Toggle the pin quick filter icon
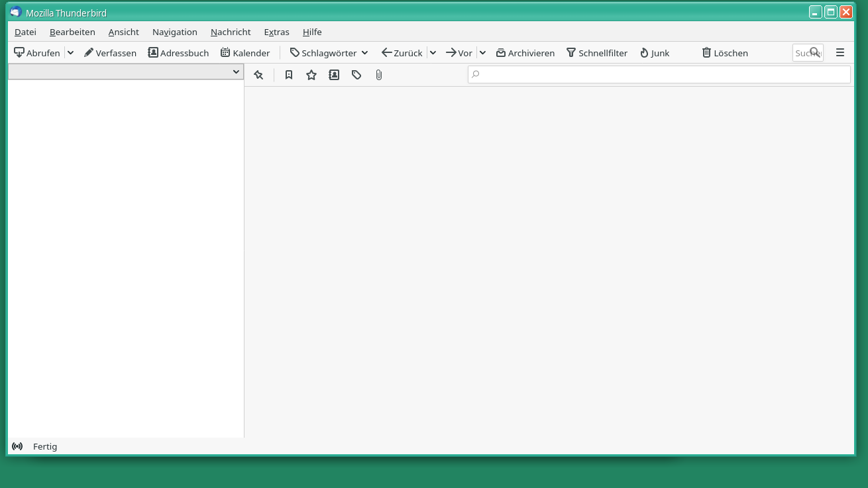 [258, 75]
